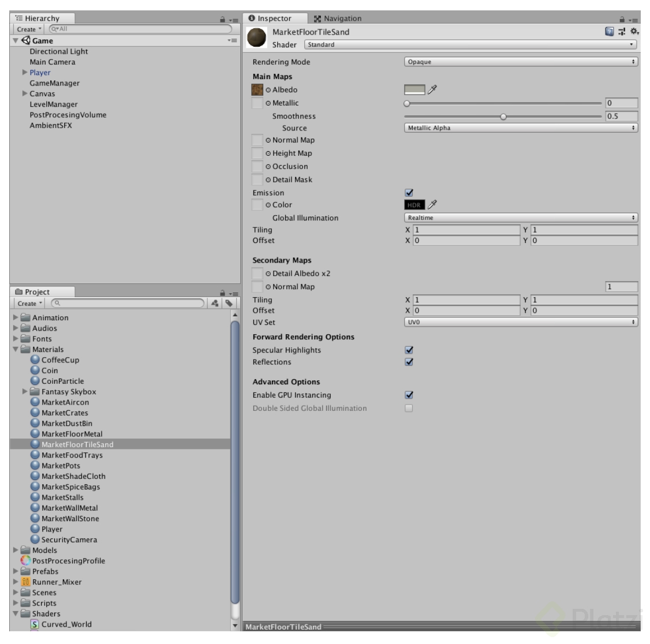
Task: Expand the Animation folder
Action: [x=16, y=317]
